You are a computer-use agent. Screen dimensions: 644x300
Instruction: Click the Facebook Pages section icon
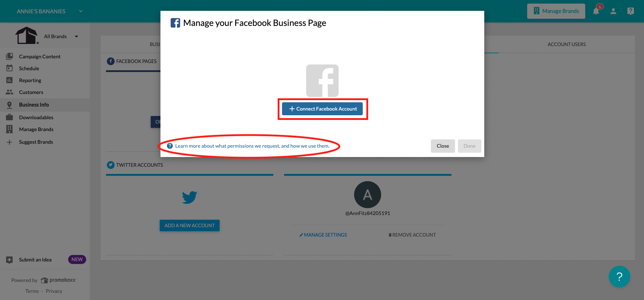pyautogui.click(x=111, y=61)
